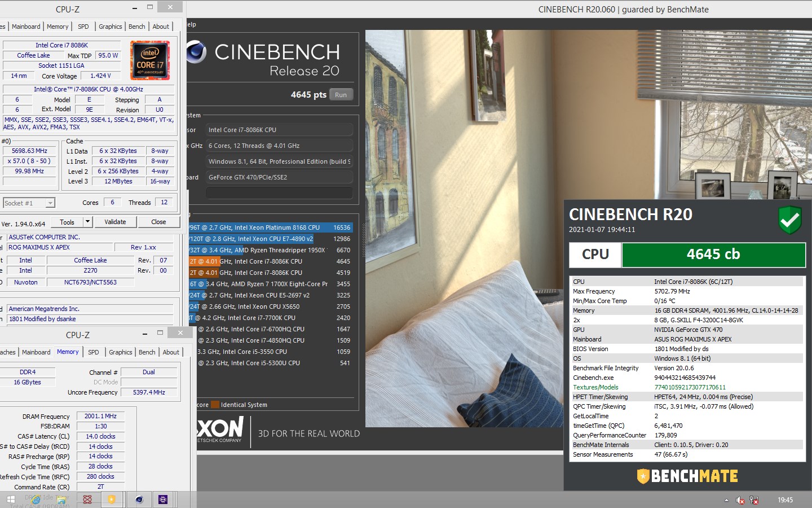
Task: Select the Core i7-7700K ranking row
Action: click(x=271, y=318)
